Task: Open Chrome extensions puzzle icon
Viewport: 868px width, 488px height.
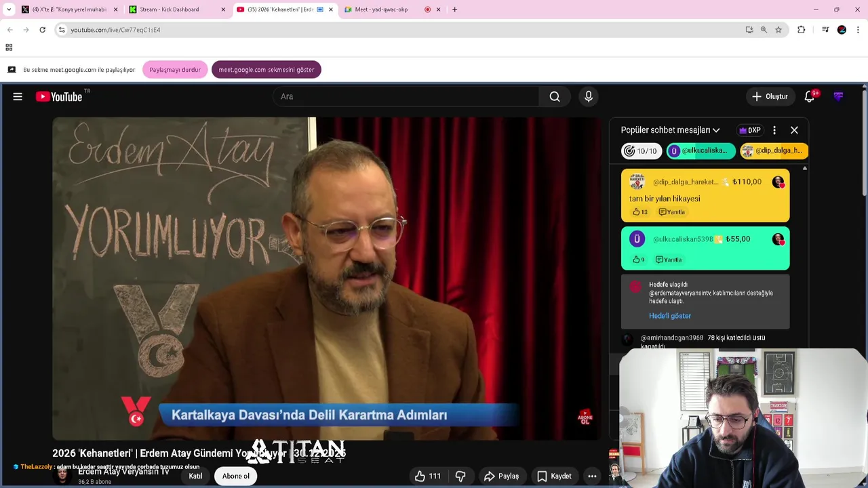Action: [x=802, y=30]
